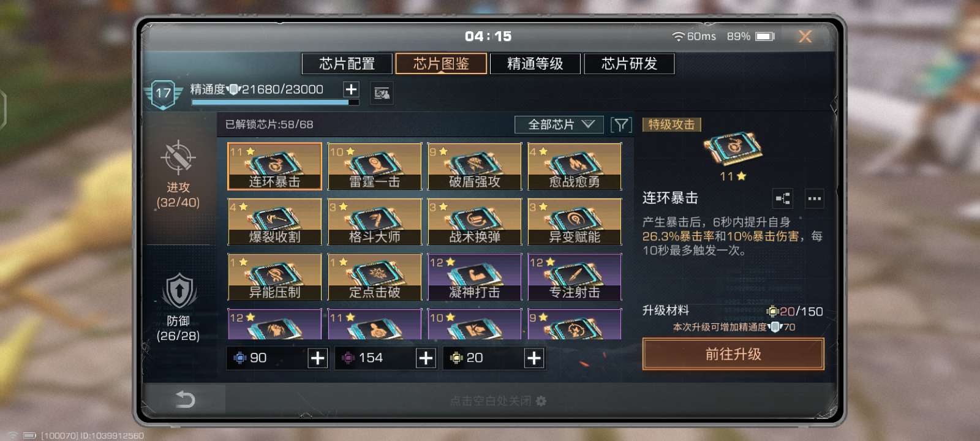Open the three-dots more options button
This screenshot has width=980, height=441.
pyautogui.click(x=814, y=198)
